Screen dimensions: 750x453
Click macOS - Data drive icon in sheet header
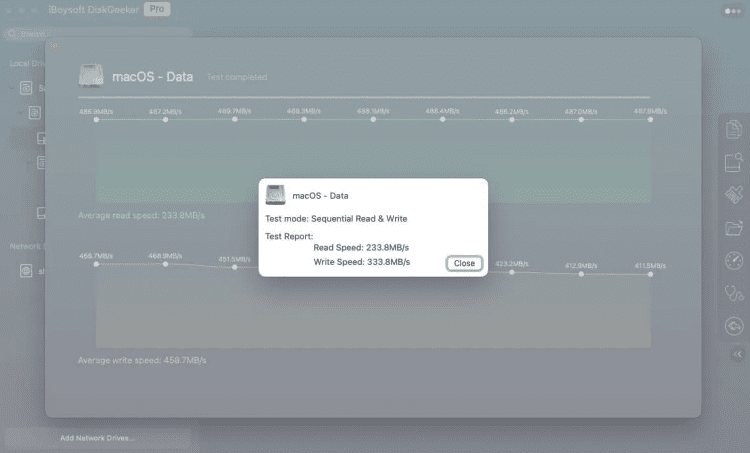(x=92, y=77)
